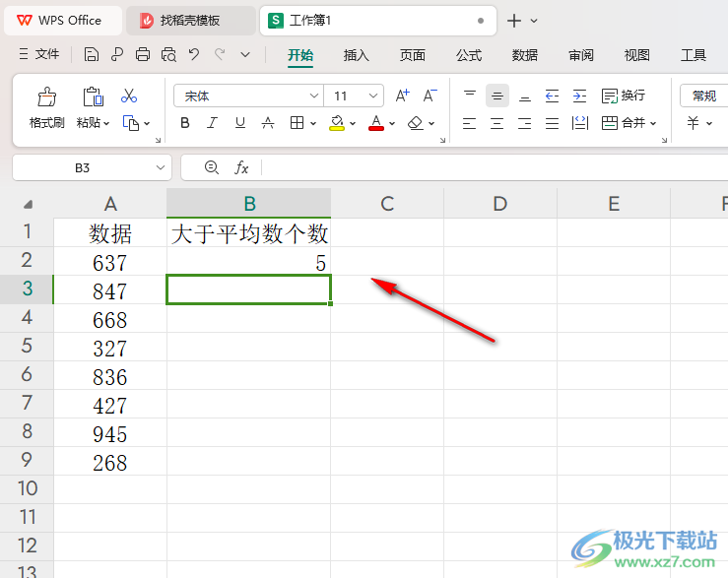728x578 pixels.
Task: Click the Undo arrow icon
Action: [x=194, y=54]
